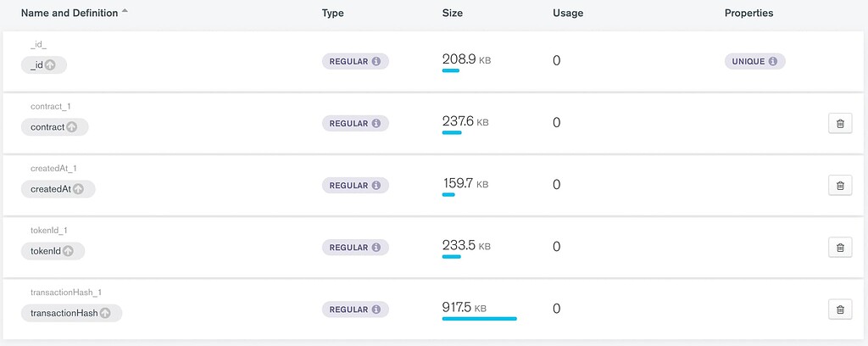The height and width of the screenshot is (346, 868).
Task: Click the Size column header
Action: pos(453,14)
